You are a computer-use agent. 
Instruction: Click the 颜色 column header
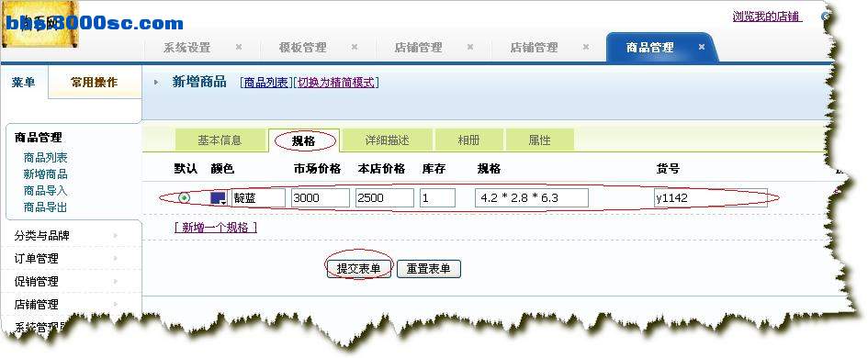coord(222,169)
